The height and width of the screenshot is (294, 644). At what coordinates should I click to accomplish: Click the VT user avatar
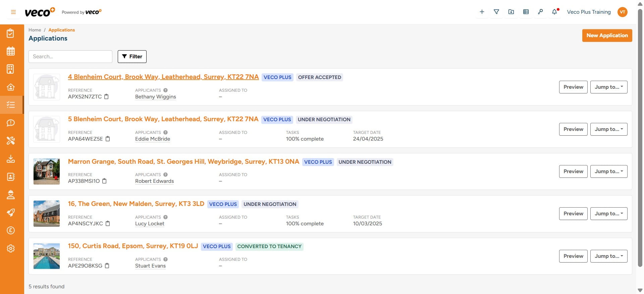tap(623, 12)
